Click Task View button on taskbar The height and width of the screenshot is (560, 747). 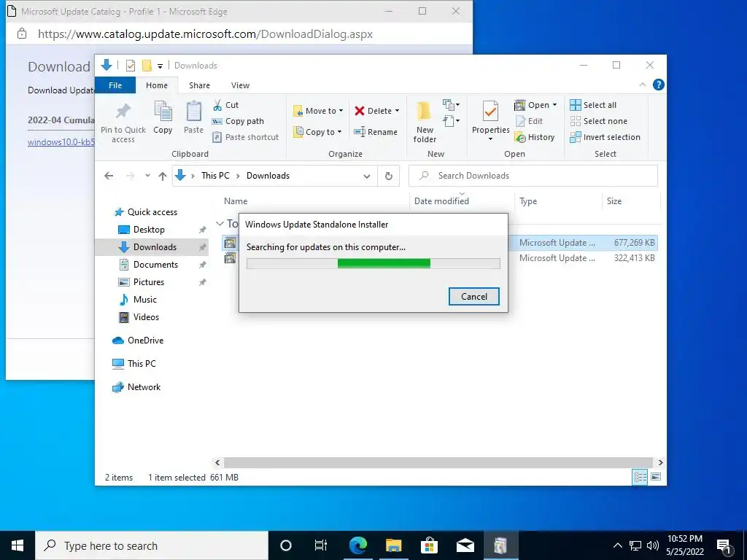point(321,545)
